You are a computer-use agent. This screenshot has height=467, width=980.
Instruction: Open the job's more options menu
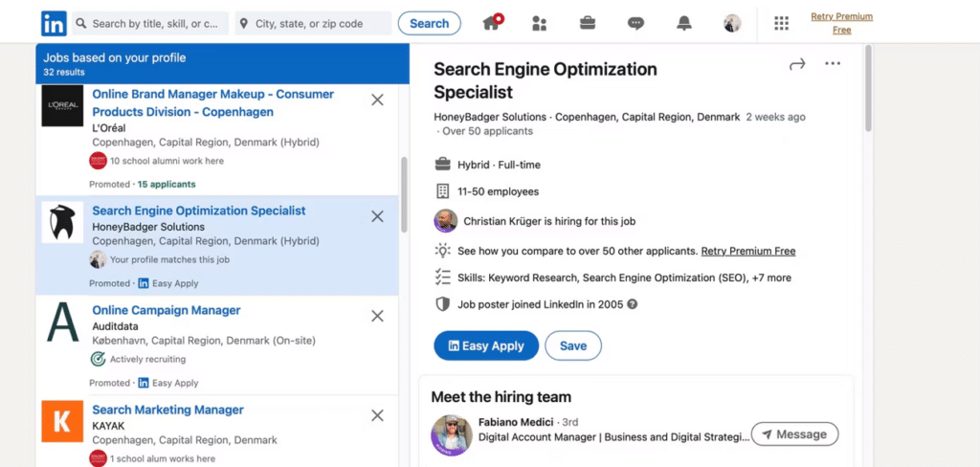[833, 63]
